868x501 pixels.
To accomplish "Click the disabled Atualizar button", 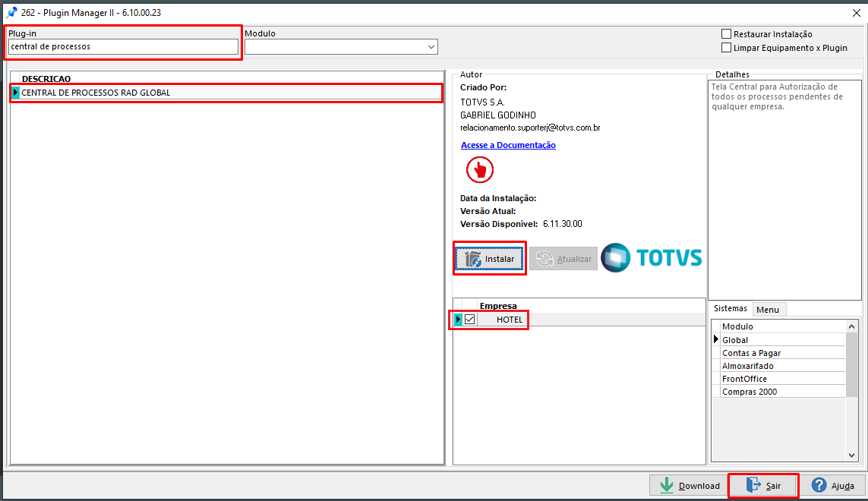I will coord(563,259).
